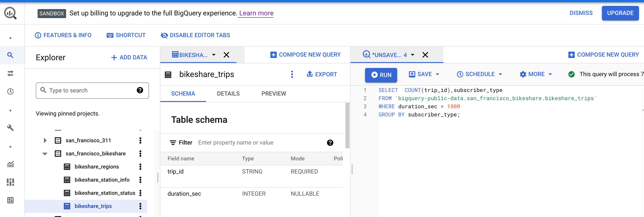Switch to the Details tab
Viewport: 644px width, 217px height.
click(228, 94)
